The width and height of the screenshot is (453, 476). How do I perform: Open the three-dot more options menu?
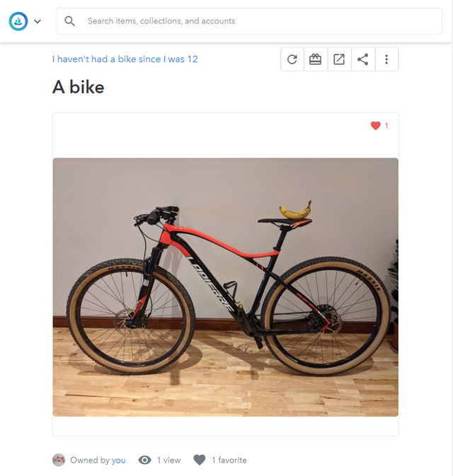click(386, 59)
